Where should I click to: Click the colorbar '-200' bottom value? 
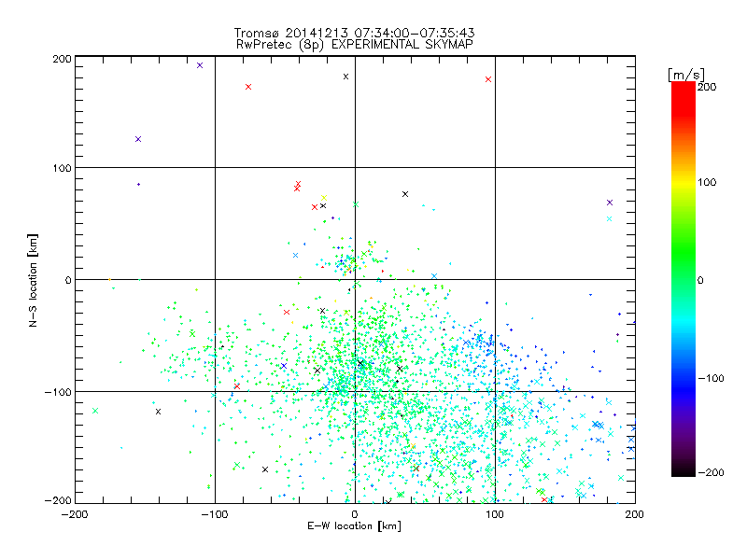(711, 472)
